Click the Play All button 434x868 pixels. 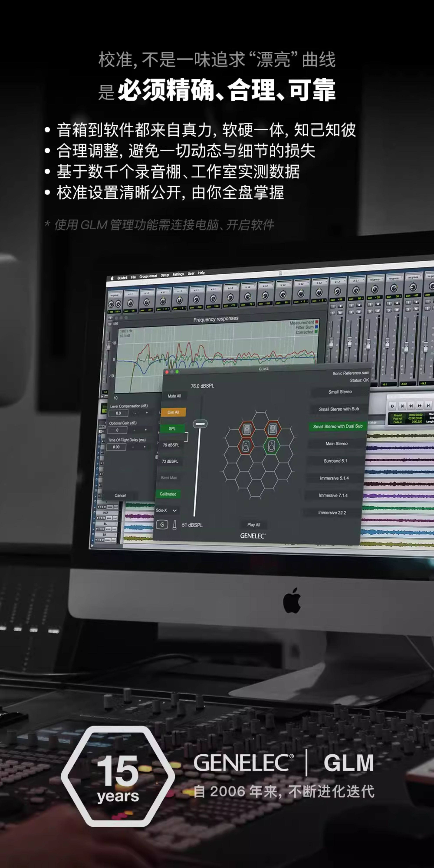[x=254, y=525]
